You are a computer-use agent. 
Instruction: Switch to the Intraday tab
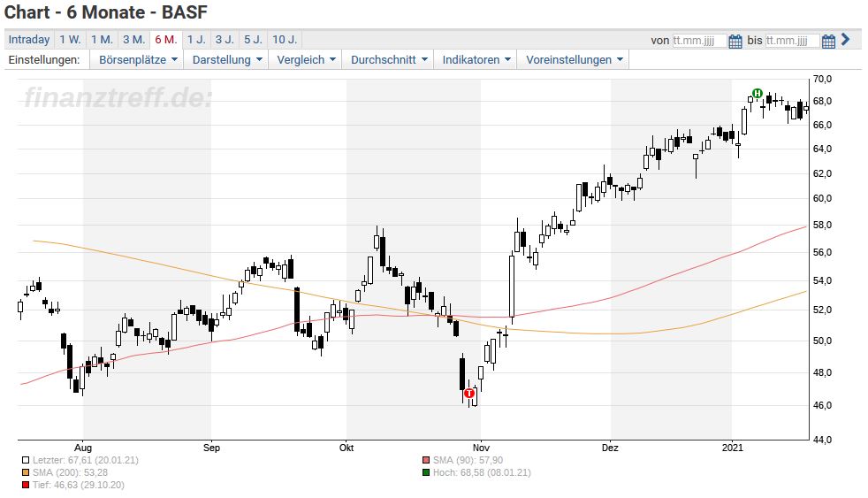click(x=29, y=39)
